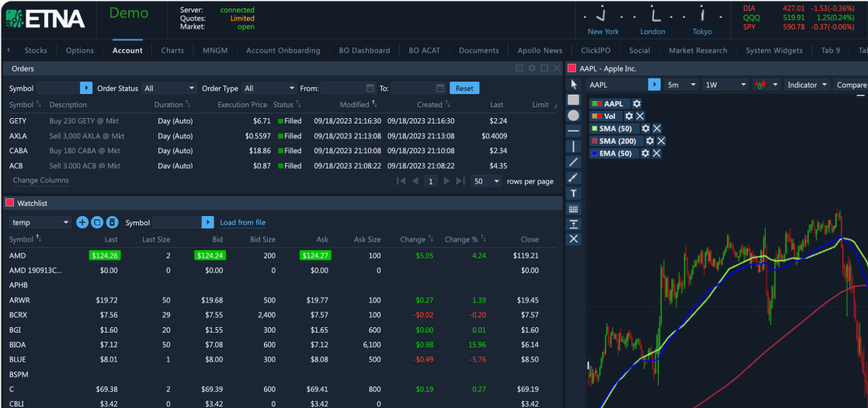Open the Indicator dropdown
The height and width of the screenshot is (408, 868).
[x=807, y=85]
